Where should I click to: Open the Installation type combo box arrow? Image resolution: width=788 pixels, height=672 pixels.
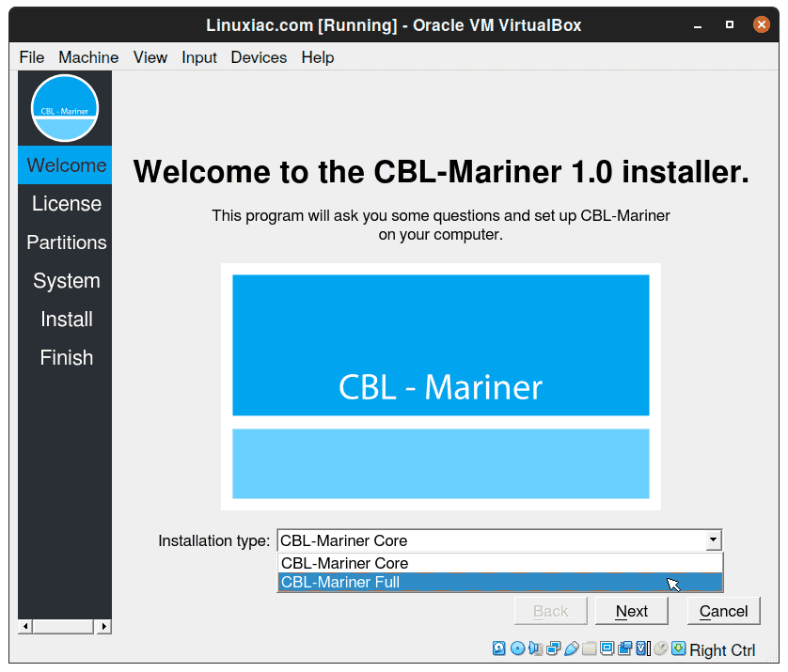(x=713, y=540)
